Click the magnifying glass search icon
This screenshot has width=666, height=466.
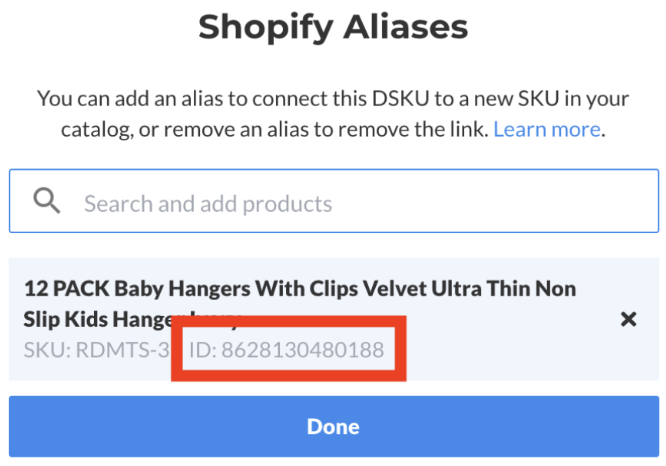tap(47, 201)
